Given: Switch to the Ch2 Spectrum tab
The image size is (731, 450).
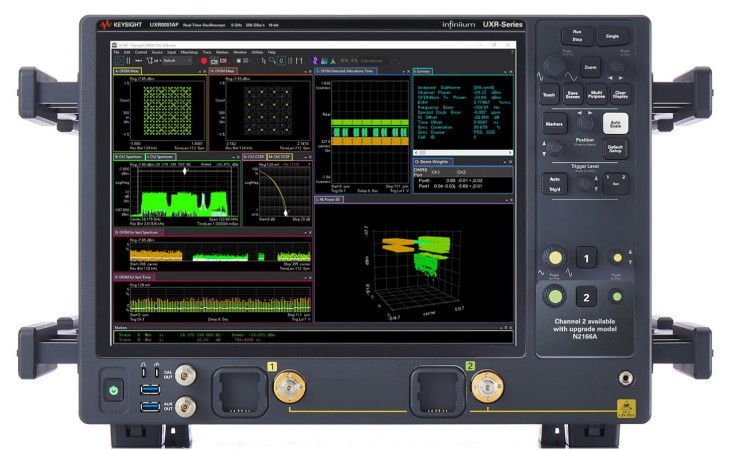Looking at the screenshot, I should [160, 157].
